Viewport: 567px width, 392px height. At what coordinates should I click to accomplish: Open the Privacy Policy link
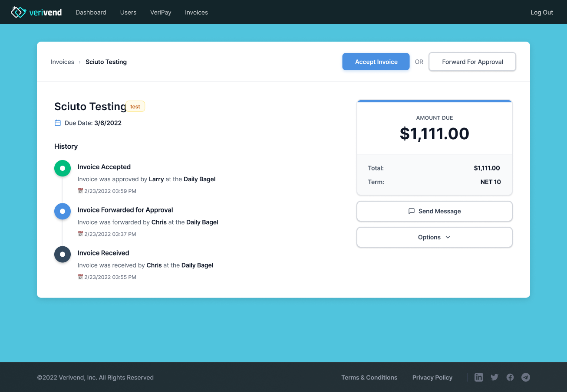click(432, 377)
